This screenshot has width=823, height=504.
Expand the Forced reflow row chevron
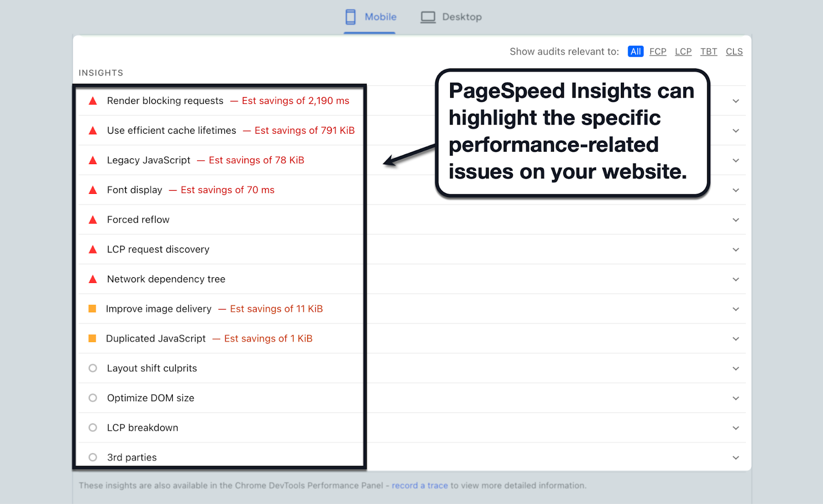[x=736, y=220]
